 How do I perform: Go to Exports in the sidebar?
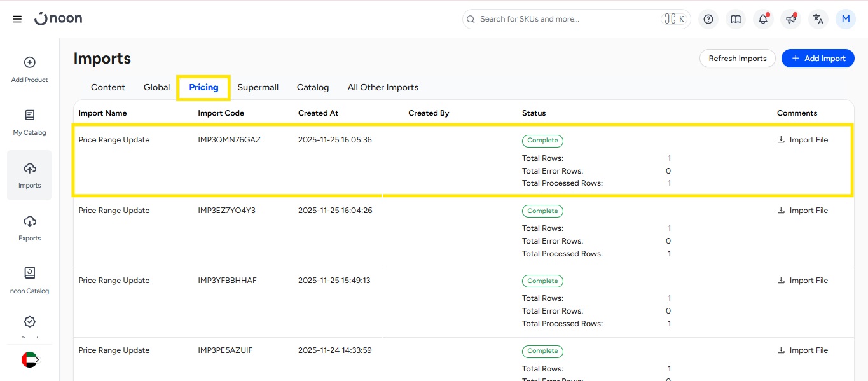29,228
